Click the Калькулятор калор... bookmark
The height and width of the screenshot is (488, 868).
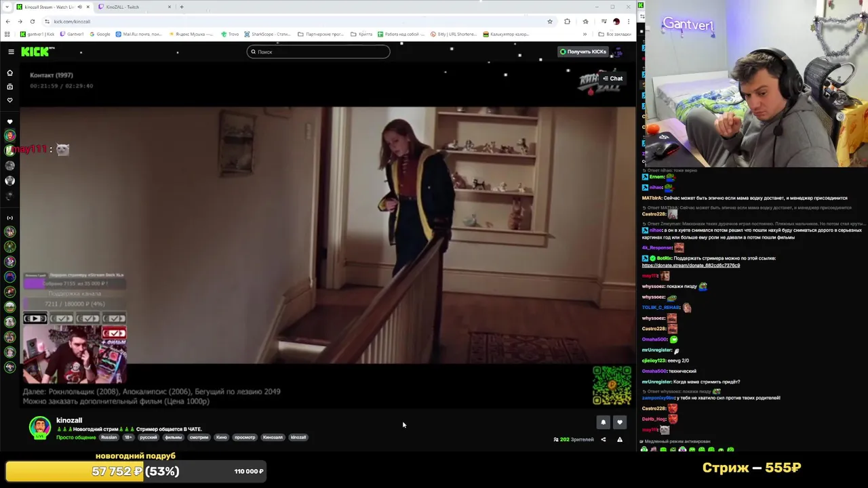tap(506, 34)
